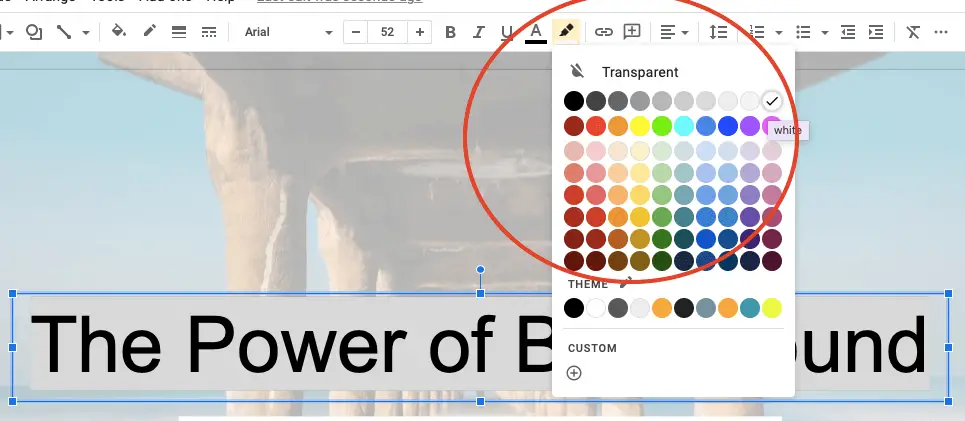Pick the white swatch in the Theme row
The height and width of the screenshot is (421, 965).
pos(596,308)
